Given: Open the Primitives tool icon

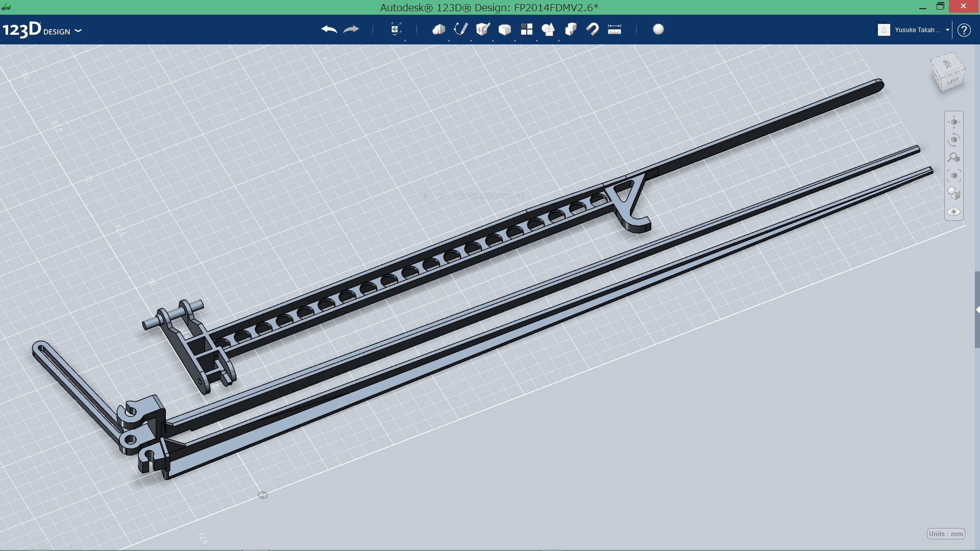Looking at the screenshot, I should coord(439,30).
